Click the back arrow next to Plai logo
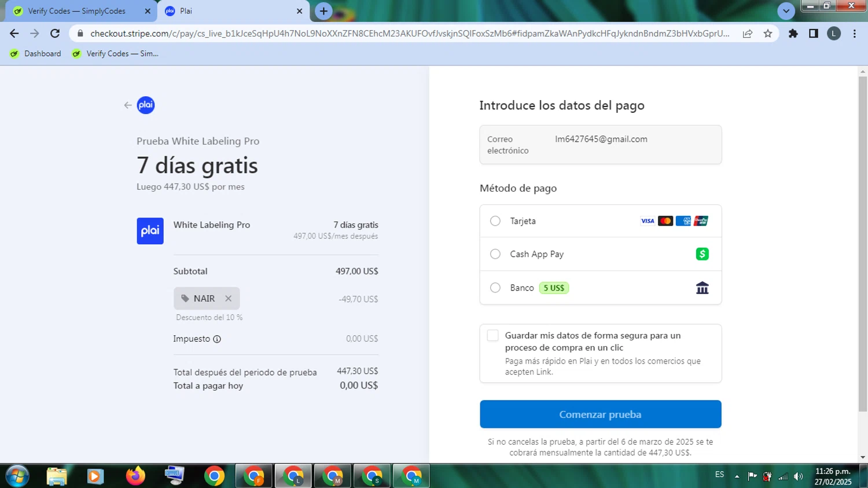 pos(128,105)
